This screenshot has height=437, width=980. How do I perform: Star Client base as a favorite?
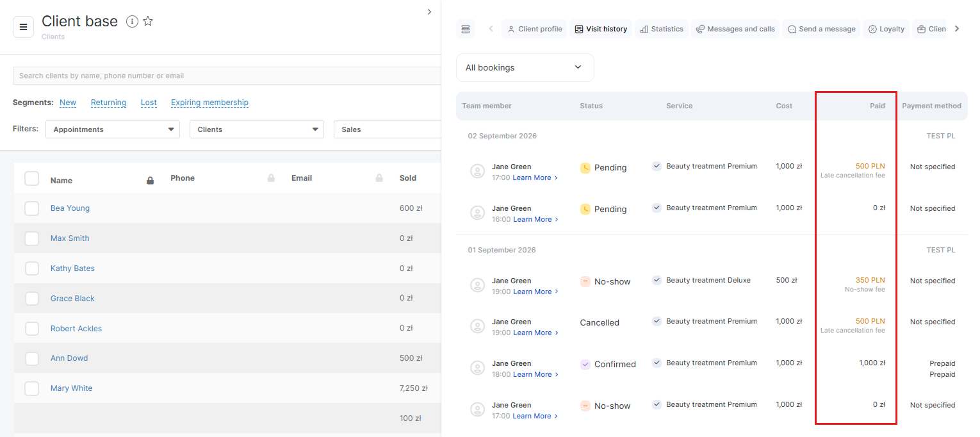point(148,21)
